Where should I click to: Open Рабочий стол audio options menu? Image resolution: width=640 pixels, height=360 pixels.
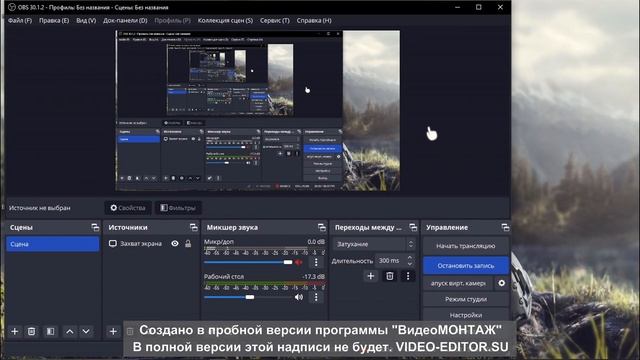[316, 297]
